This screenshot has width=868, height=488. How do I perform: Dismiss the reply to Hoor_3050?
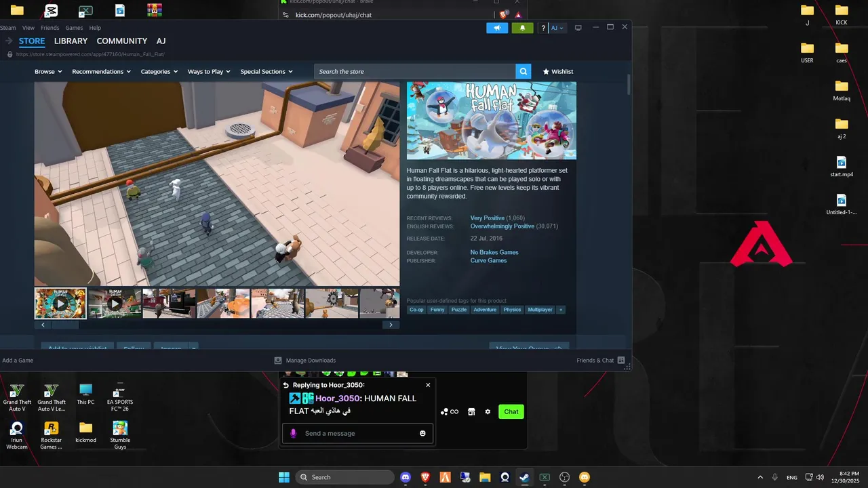[428, 385]
